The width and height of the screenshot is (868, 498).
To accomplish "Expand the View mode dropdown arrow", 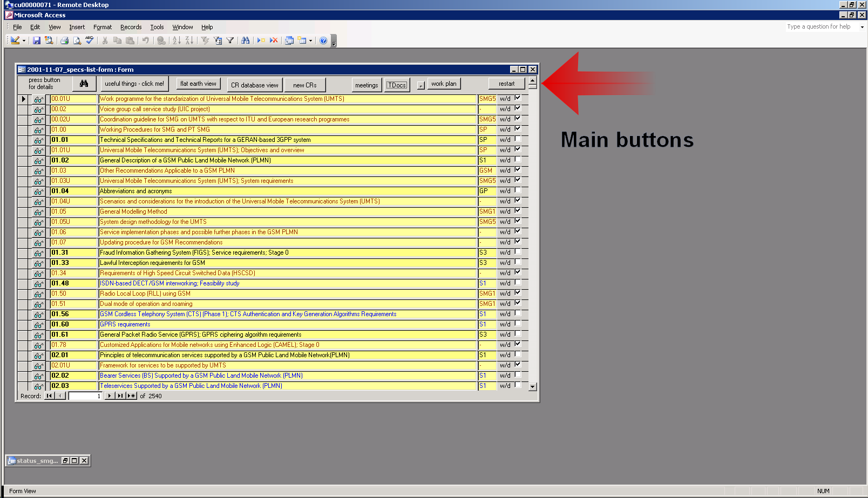I will point(24,40).
